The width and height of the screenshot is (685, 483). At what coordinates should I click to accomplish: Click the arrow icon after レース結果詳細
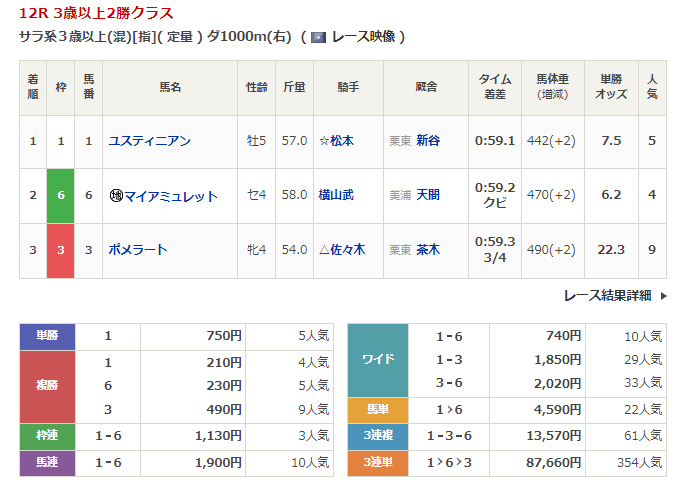(663, 295)
